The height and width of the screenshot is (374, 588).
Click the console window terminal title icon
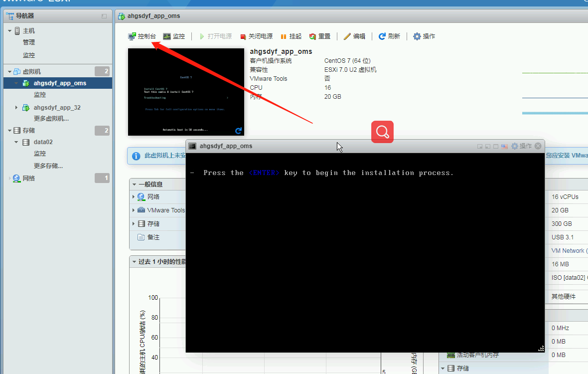coord(192,146)
